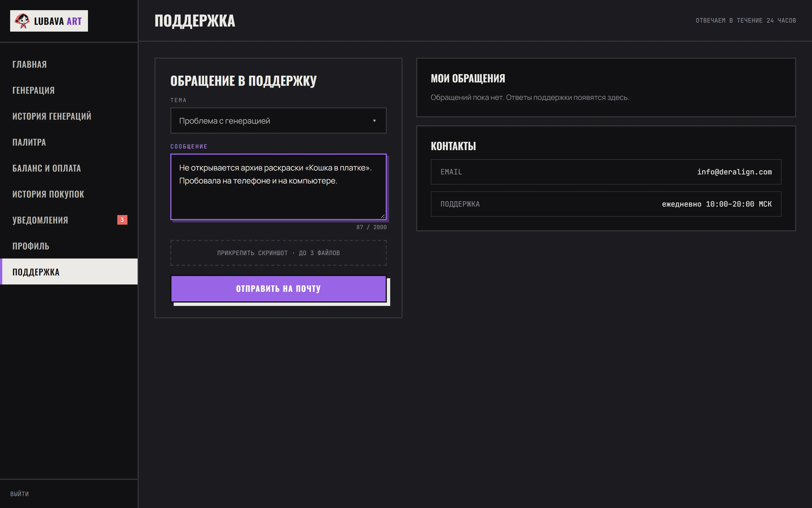Click the Отправить на почту button
812x508 pixels.
[279, 289]
